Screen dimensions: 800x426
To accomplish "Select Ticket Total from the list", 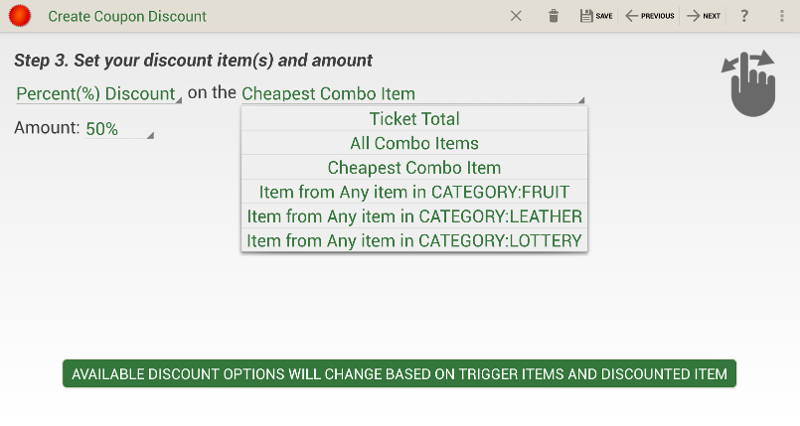I will tap(414, 119).
